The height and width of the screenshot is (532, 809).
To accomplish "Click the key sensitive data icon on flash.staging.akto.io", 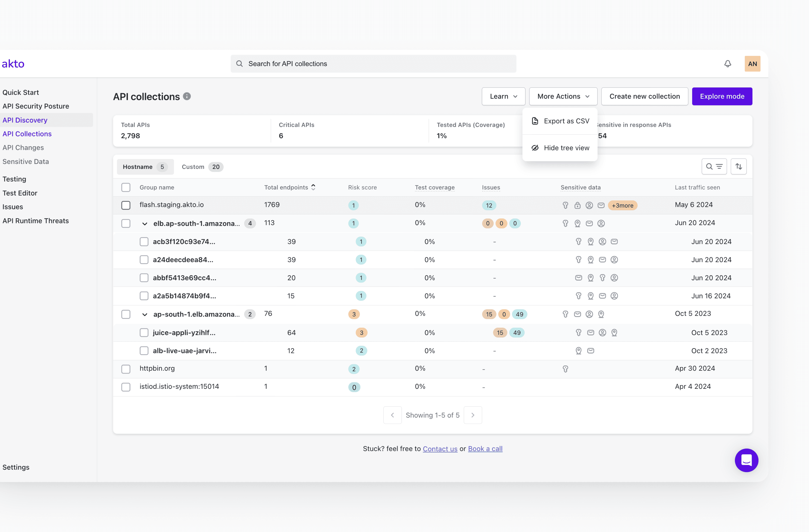I will click(565, 205).
